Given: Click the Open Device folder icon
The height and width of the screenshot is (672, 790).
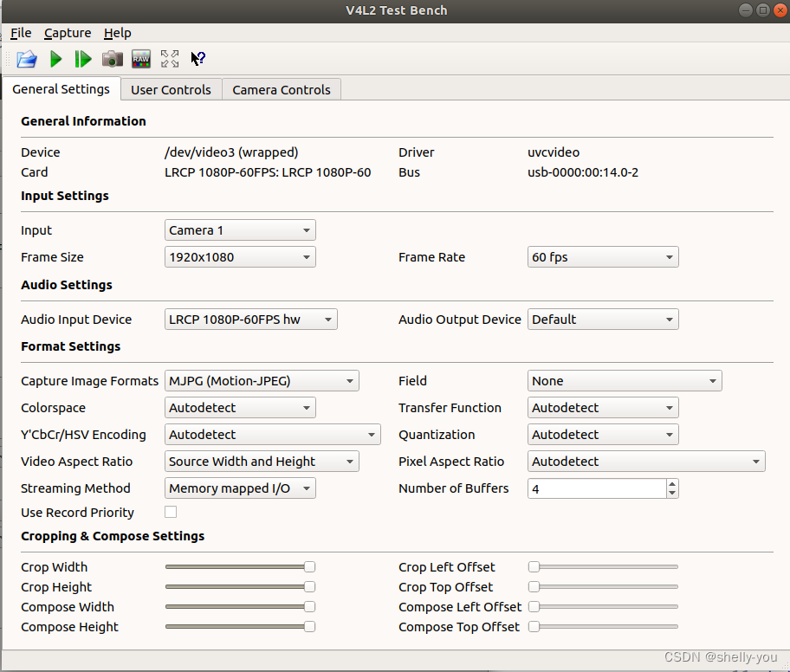Looking at the screenshot, I should click(27, 59).
